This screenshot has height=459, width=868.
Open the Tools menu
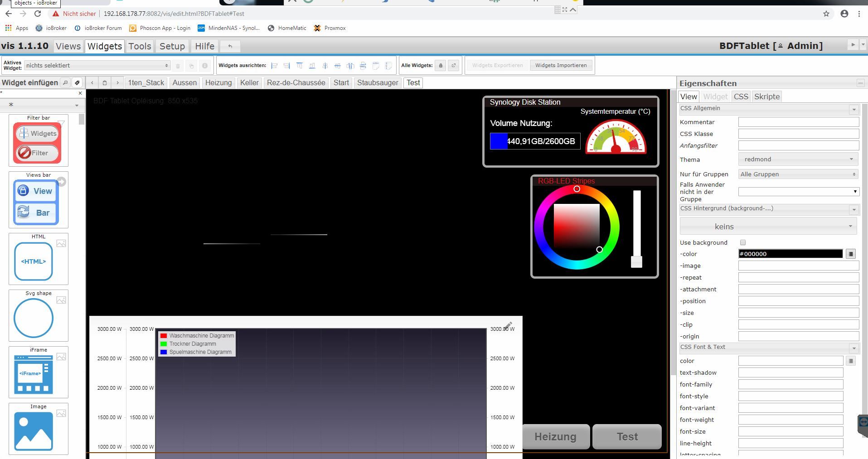point(140,46)
